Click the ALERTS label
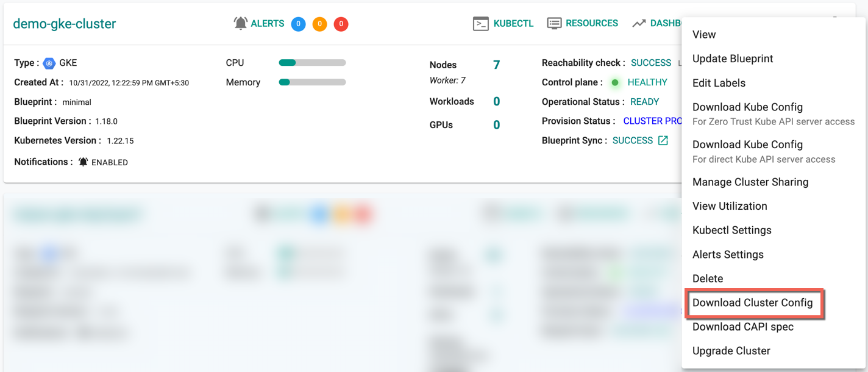Viewport: 868px width, 372px height. click(x=268, y=23)
